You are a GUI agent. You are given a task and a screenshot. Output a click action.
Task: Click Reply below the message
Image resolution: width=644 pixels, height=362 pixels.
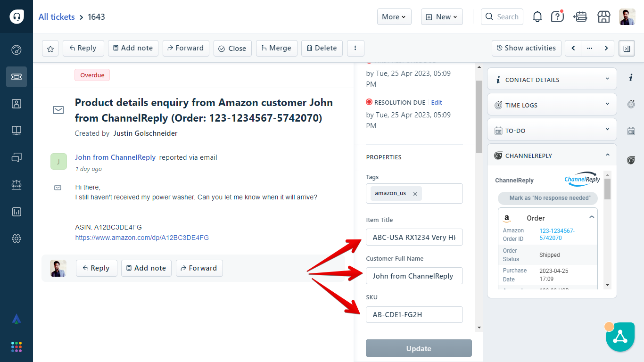click(96, 268)
